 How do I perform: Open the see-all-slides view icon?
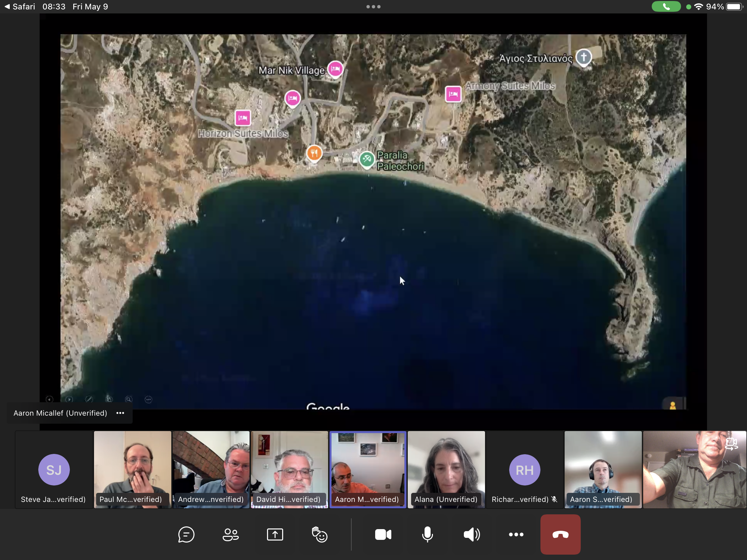(x=109, y=399)
